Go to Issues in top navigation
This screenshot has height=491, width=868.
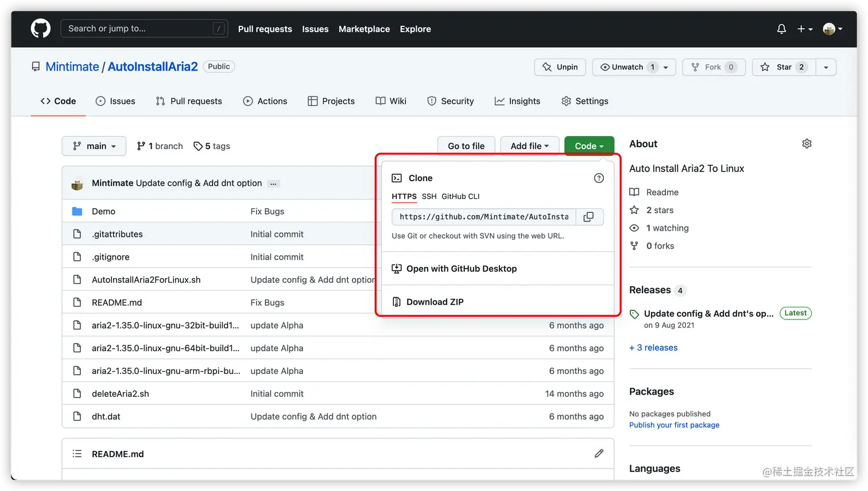pyautogui.click(x=315, y=29)
